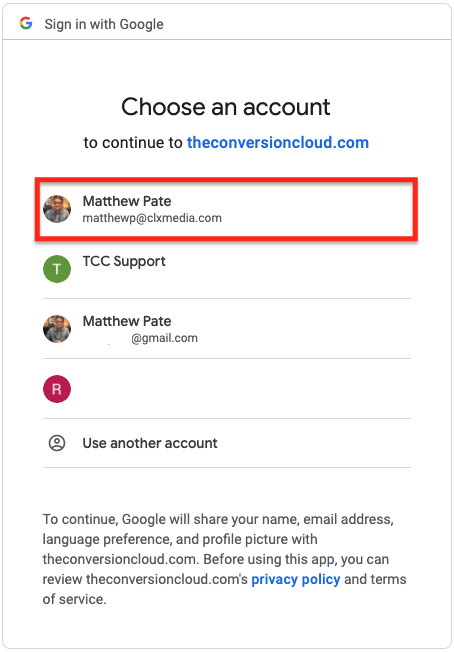Click the profile photo of the gmail.com account
This screenshot has height=652, width=454.
pos(57,329)
